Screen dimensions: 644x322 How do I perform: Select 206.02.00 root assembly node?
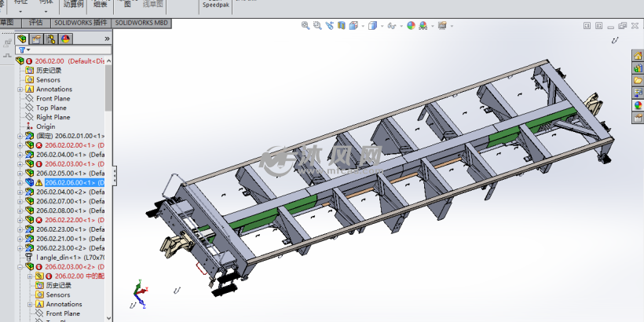(70, 61)
